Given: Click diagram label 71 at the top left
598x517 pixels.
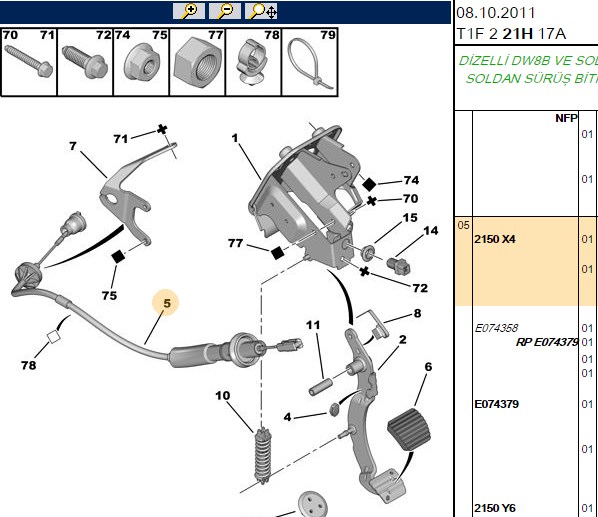Looking at the screenshot, I should (x=121, y=138).
